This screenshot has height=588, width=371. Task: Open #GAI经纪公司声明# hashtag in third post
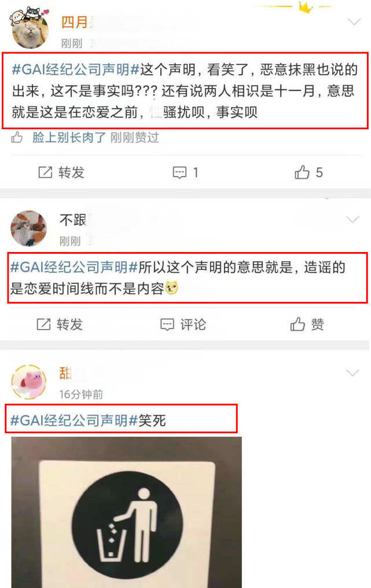click(x=74, y=421)
